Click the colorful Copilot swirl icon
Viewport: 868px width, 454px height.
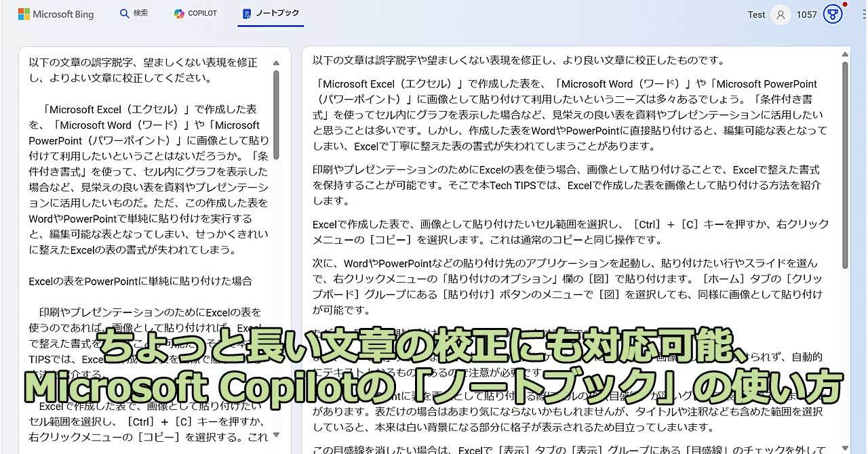(x=178, y=13)
